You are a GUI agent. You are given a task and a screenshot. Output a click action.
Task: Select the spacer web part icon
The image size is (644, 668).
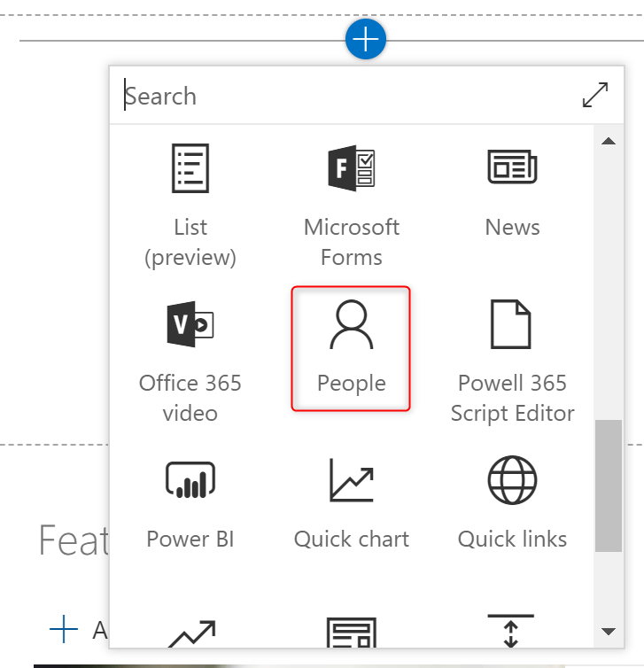(511, 631)
